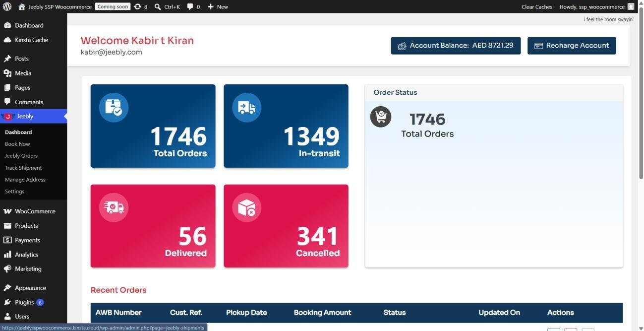Click Jeebly SSP Woocommerce site name

click(x=60, y=6)
